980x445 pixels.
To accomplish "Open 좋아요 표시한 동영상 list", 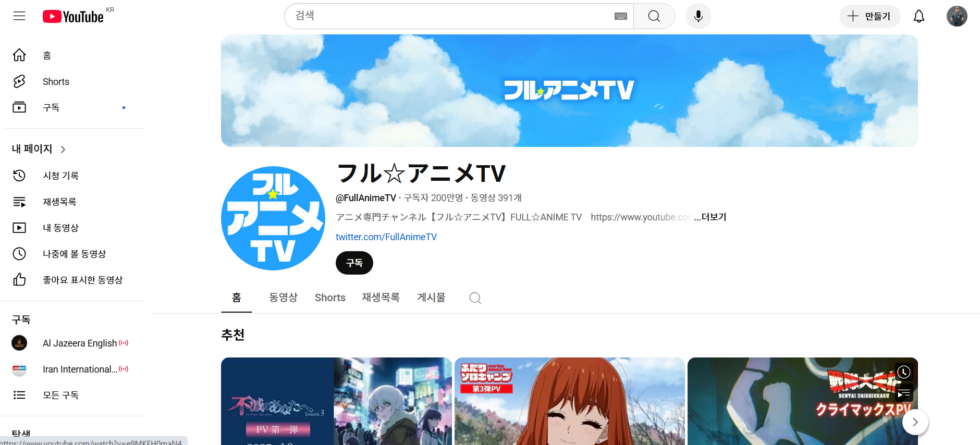I will coord(74,280).
